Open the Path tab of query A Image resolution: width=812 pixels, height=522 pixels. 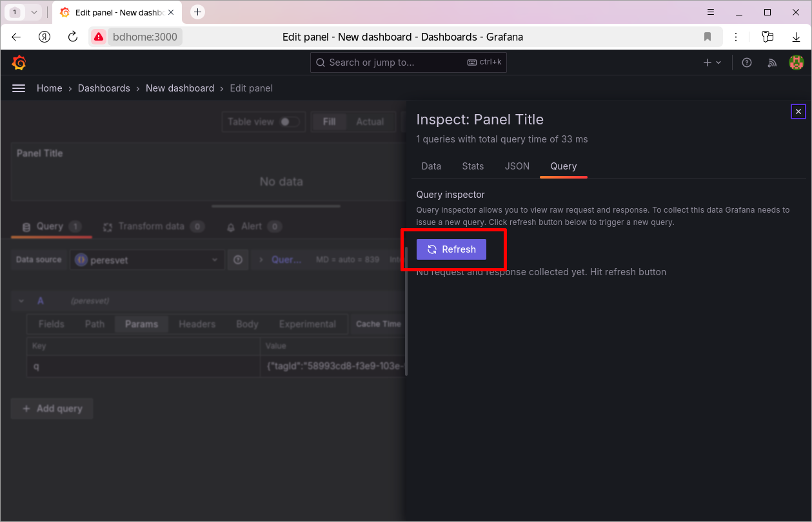click(x=95, y=324)
